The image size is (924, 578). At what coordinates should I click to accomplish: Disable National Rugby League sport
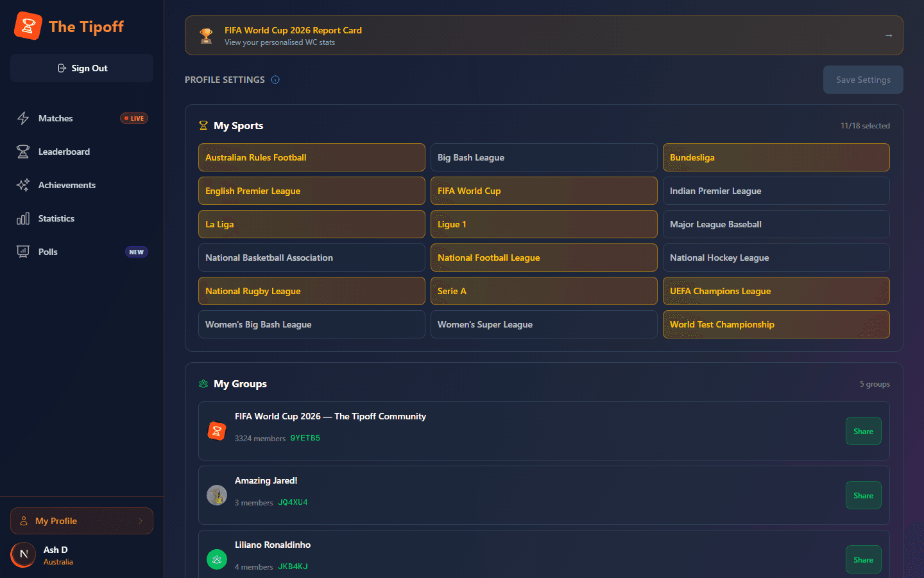pyautogui.click(x=312, y=291)
